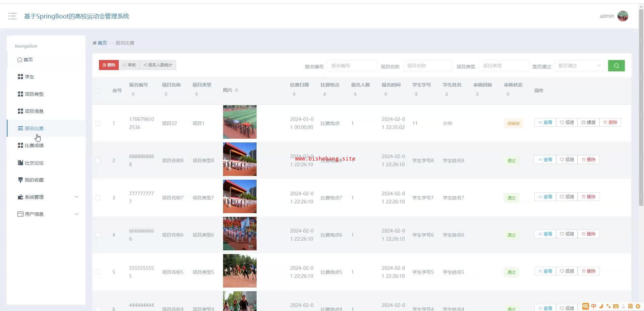Focus the 报名编号 search field
Viewport: 644px width, 311px height.
coord(352,66)
